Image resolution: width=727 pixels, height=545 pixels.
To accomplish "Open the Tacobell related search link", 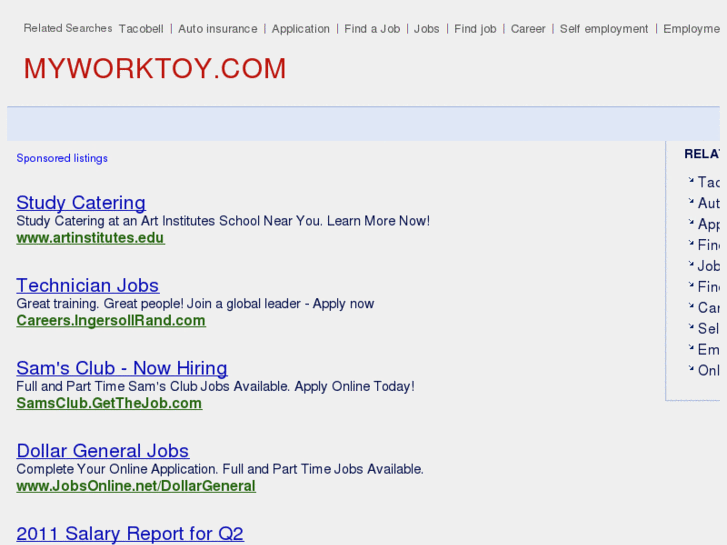I will point(141,29).
